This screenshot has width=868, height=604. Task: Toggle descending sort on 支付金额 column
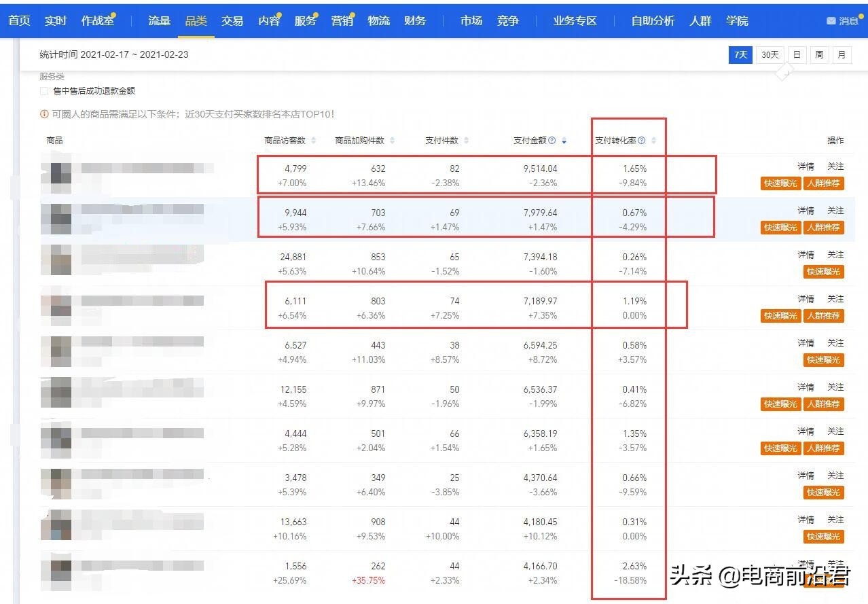click(564, 140)
